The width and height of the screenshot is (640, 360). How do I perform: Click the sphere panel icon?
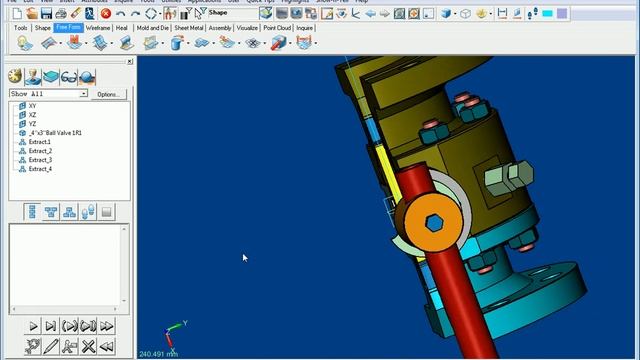[87, 77]
